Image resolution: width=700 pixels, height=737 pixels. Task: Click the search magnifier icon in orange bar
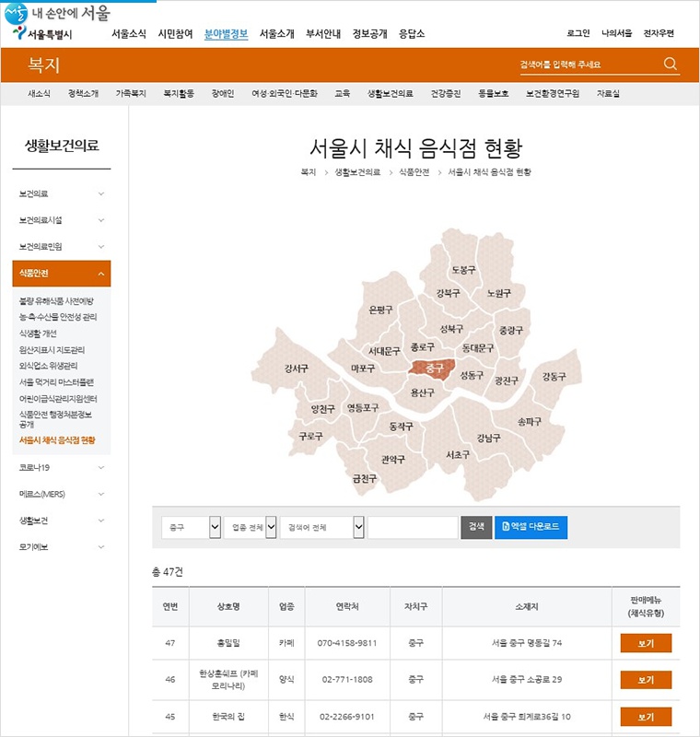(x=670, y=64)
